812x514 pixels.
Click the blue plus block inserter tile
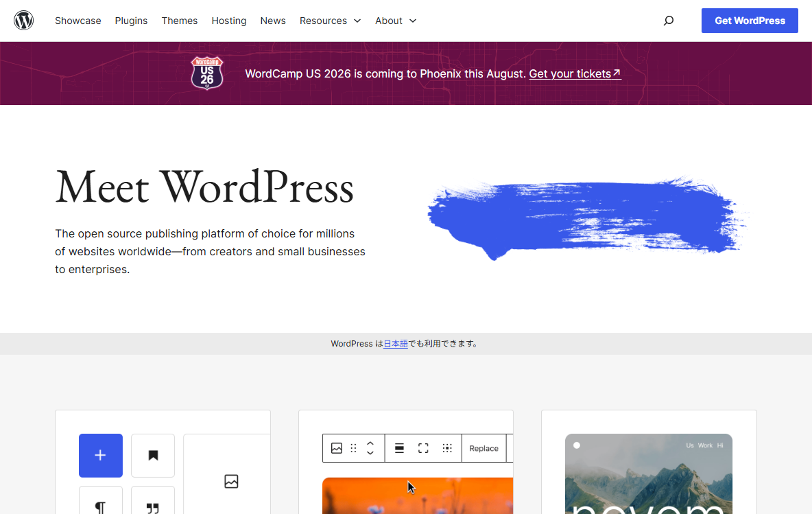(x=100, y=456)
